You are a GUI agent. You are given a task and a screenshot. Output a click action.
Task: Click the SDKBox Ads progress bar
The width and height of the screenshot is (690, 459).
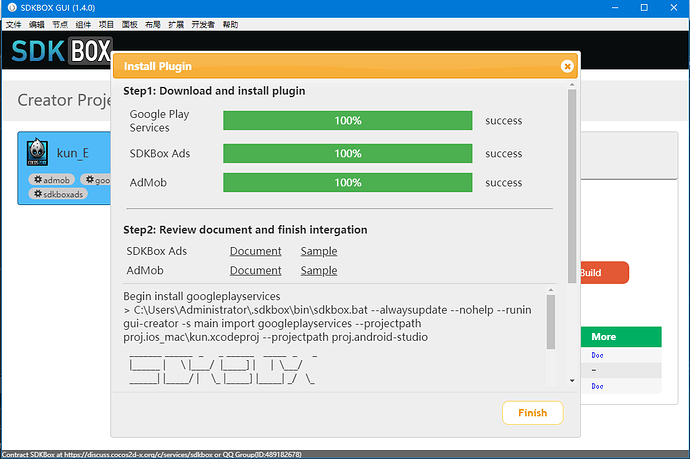coord(348,154)
